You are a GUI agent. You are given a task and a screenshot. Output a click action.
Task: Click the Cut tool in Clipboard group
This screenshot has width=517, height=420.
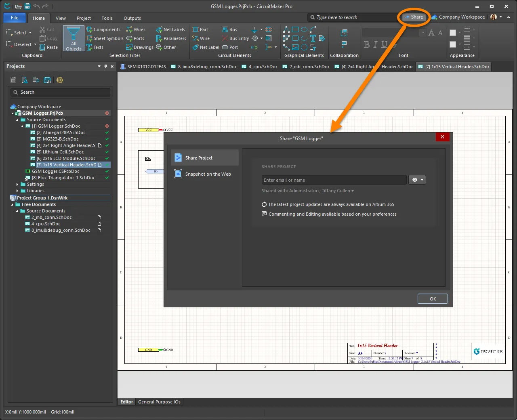coord(47,29)
